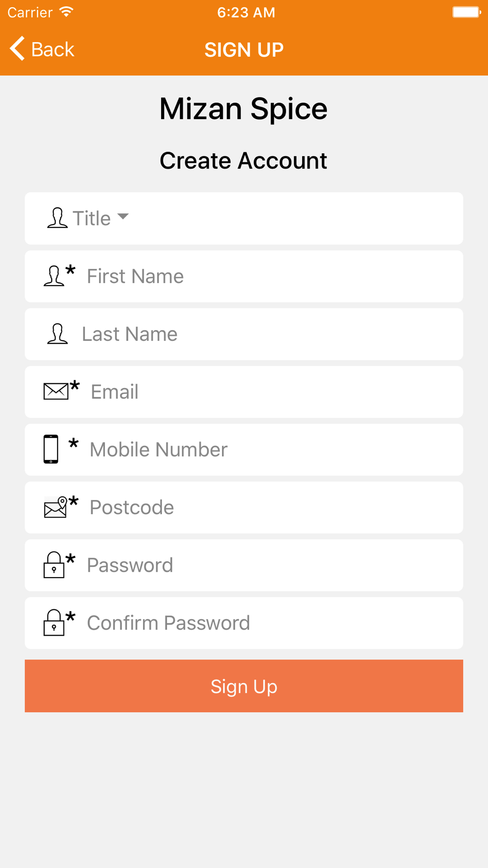This screenshot has width=488, height=868.
Task: Submit the form with Sign Up button
Action: [244, 686]
